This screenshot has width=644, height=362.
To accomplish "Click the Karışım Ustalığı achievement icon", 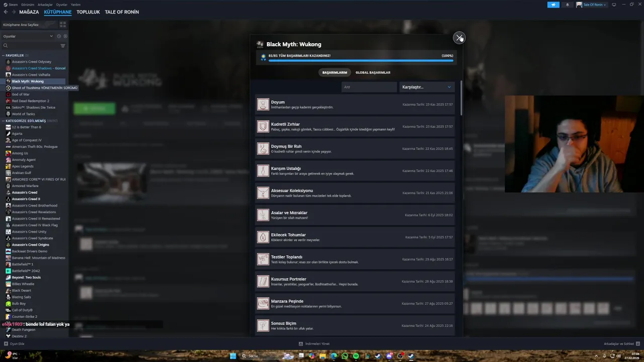I will point(263,170).
